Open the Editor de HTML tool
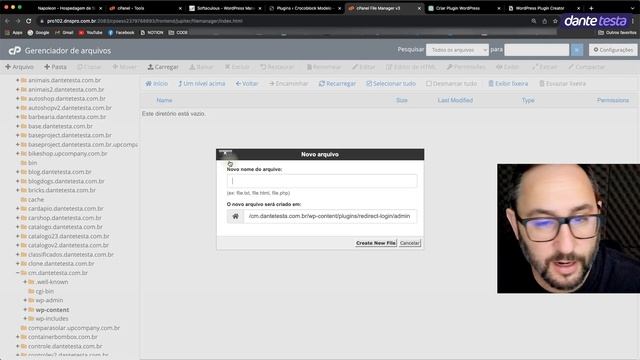Screen dimensions: 640x360 [411, 67]
